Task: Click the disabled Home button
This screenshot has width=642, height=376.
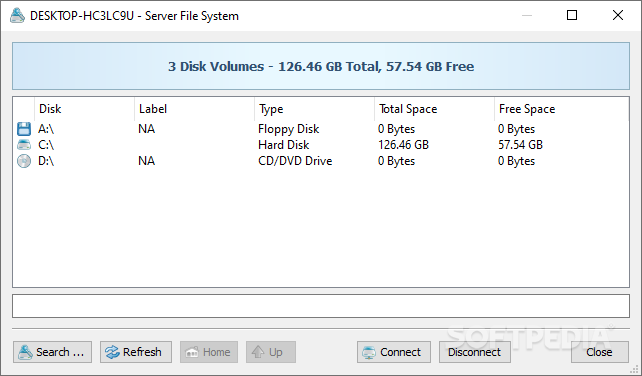Action: point(209,352)
